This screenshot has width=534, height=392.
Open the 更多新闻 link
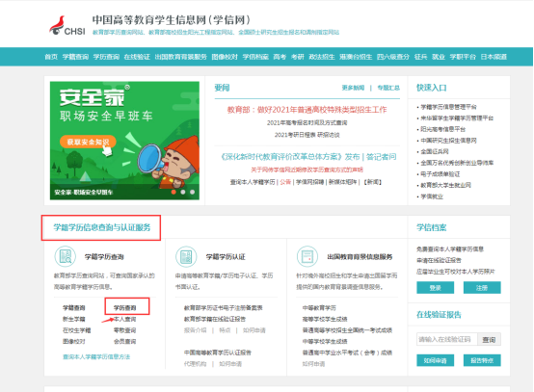pyautogui.click(x=353, y=88)
